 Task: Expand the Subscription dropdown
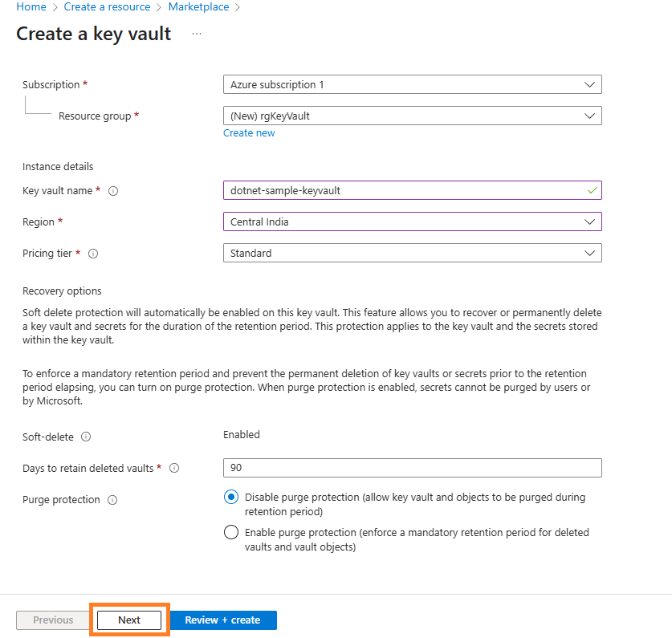click(x=412, y=84)
